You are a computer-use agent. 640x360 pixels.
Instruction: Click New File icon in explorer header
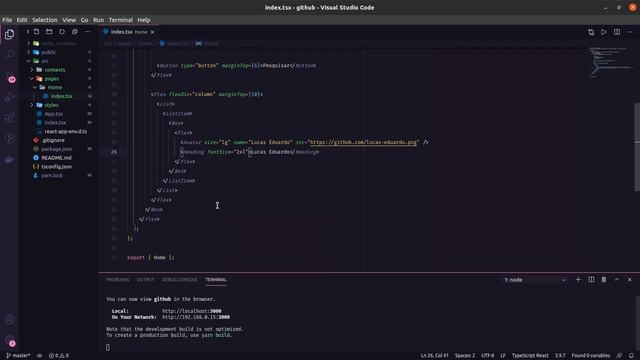click(36, 32)
